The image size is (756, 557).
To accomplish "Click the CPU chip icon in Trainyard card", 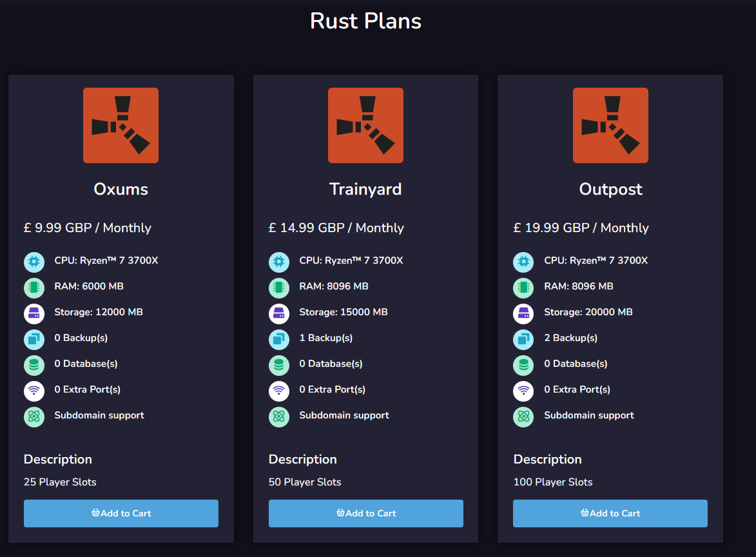I will [x=279, y=262].
